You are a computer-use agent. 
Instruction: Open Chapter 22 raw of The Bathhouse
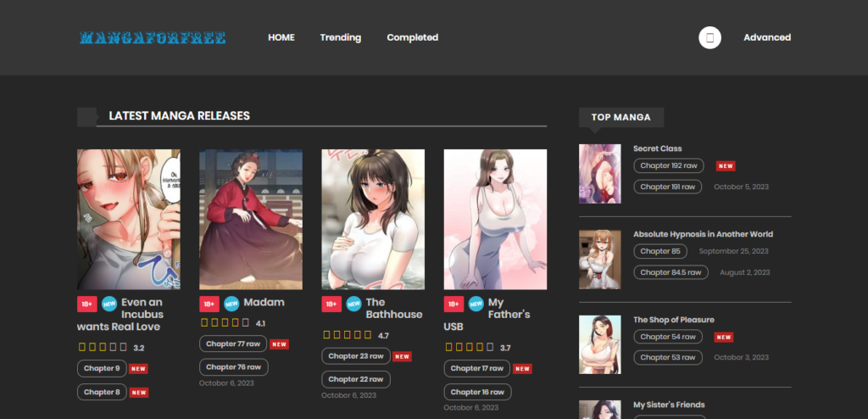click(x=356, y=380)
